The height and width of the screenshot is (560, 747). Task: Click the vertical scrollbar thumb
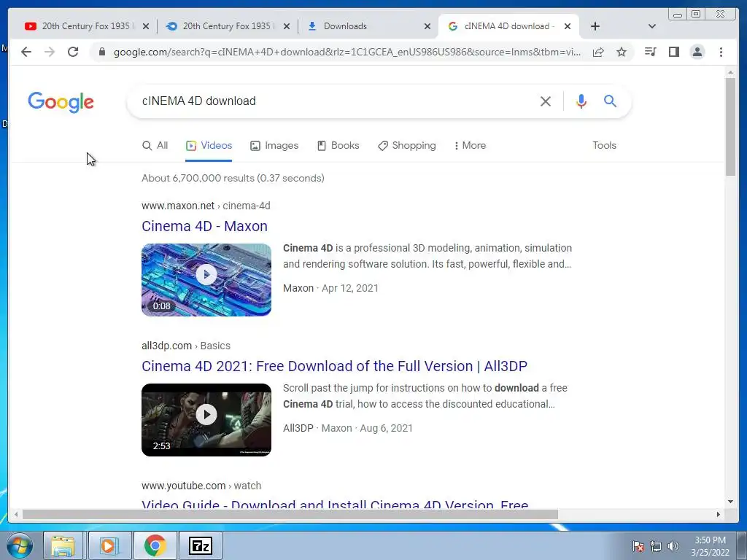point(730,127)
